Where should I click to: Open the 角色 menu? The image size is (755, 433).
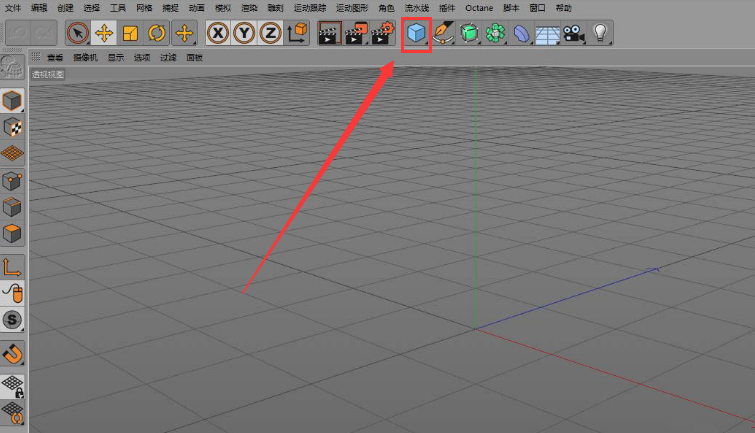coord(386,8)
